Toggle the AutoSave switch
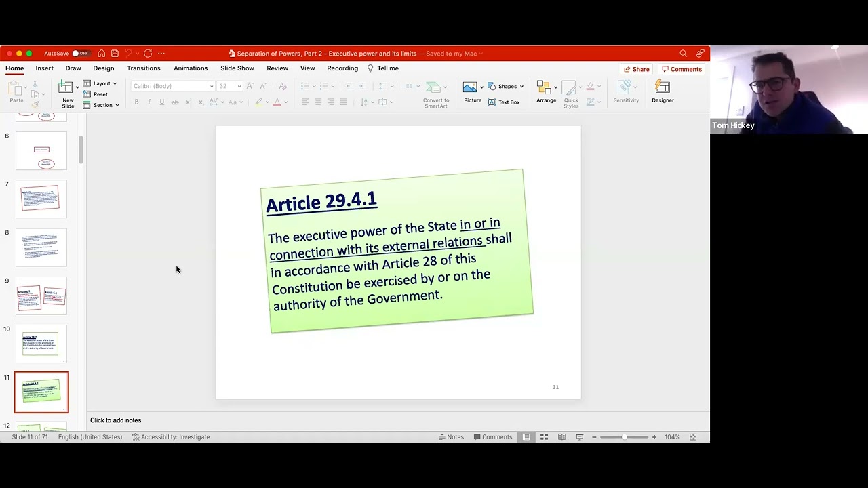This screenshot has width=868, height=488. coord(80,54)
